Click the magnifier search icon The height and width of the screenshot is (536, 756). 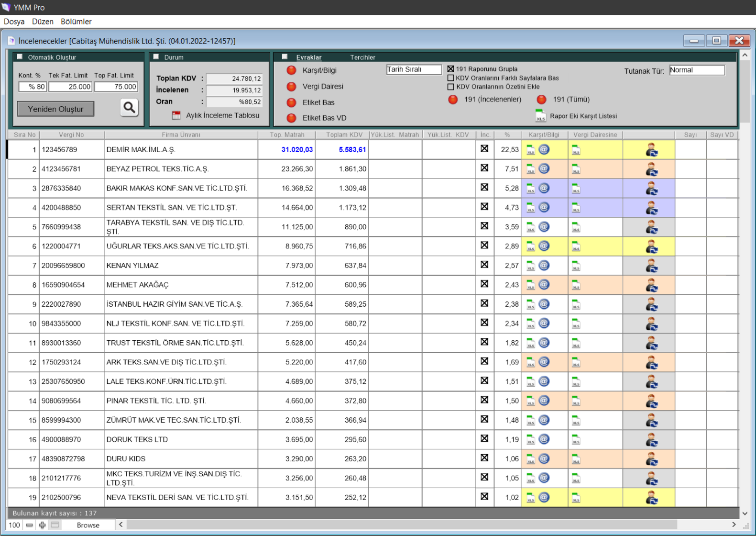[129, 108]
